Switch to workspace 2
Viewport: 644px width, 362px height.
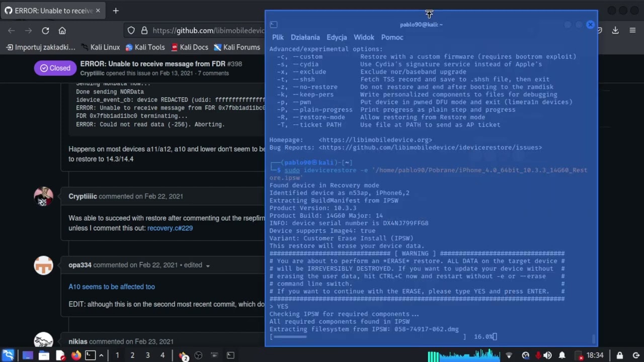132,355
